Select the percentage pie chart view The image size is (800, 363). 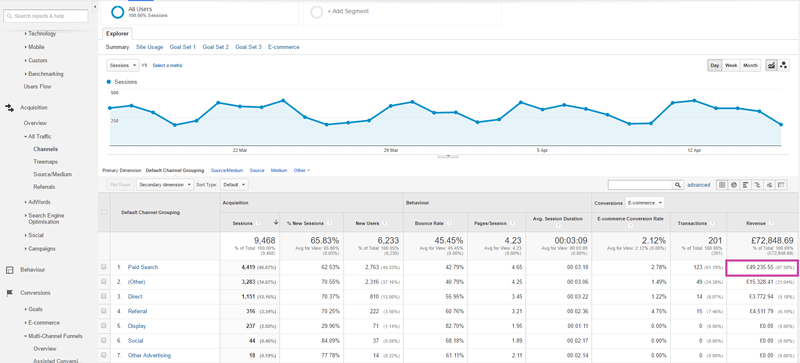pyautogui.click(x=733, y=185)
